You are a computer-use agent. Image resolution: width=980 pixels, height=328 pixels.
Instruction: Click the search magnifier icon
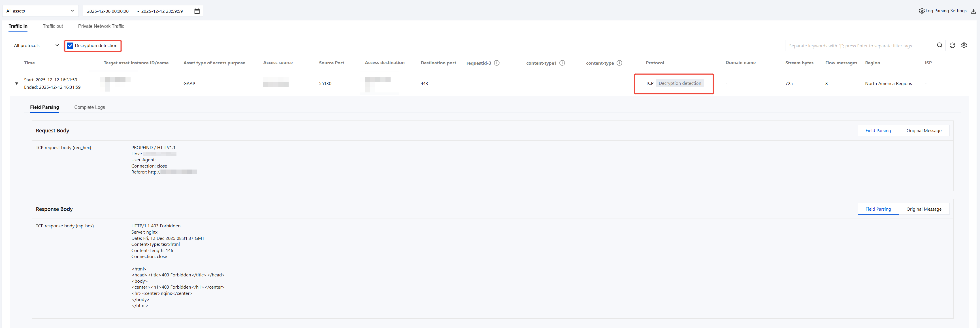[x=939, y=45]
